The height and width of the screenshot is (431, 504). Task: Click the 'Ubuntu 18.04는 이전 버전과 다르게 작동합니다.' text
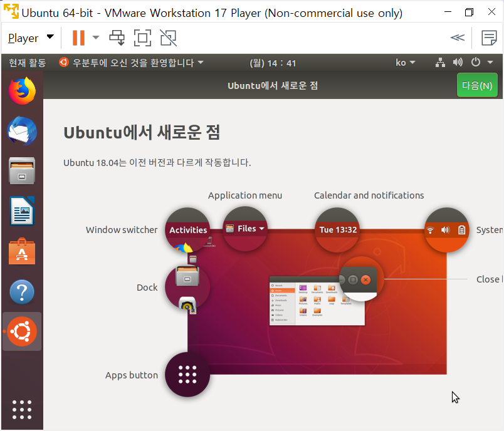click(157, 162)
